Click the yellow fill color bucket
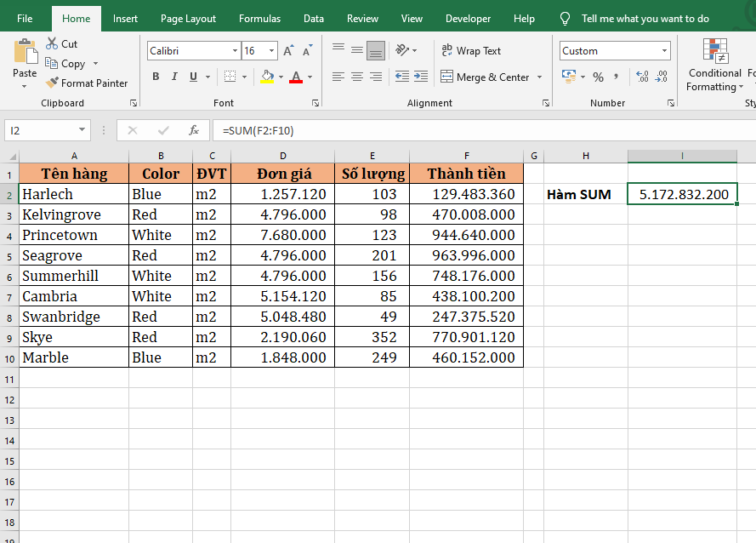This screenshot has height=543, width=756. pyautogui.click(x=267, y=77)
